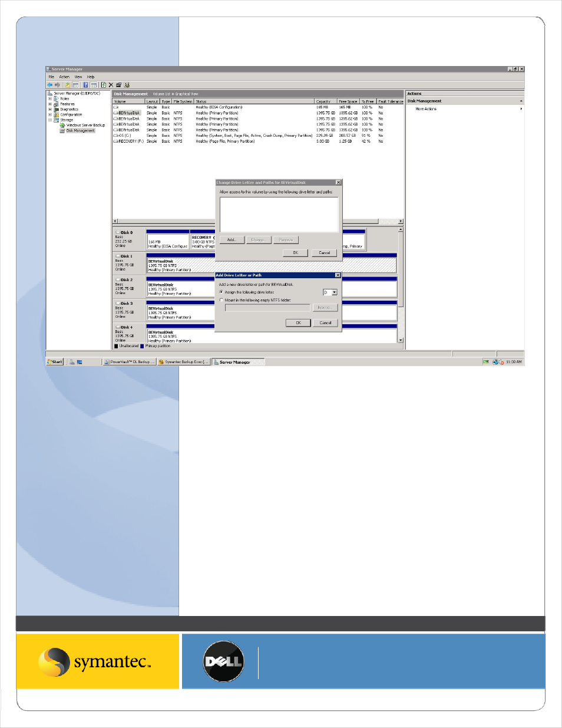Click Cancel in Add Drive Letter or Path dialog
Screen dimensions: 562x728
point(325,323)
